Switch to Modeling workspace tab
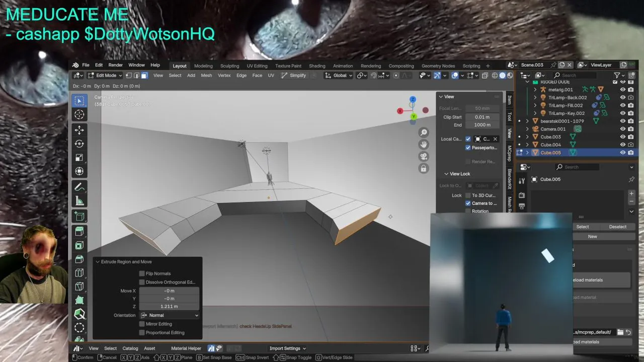The height and width of the screenshot is (362, 644). pos(203,66)
